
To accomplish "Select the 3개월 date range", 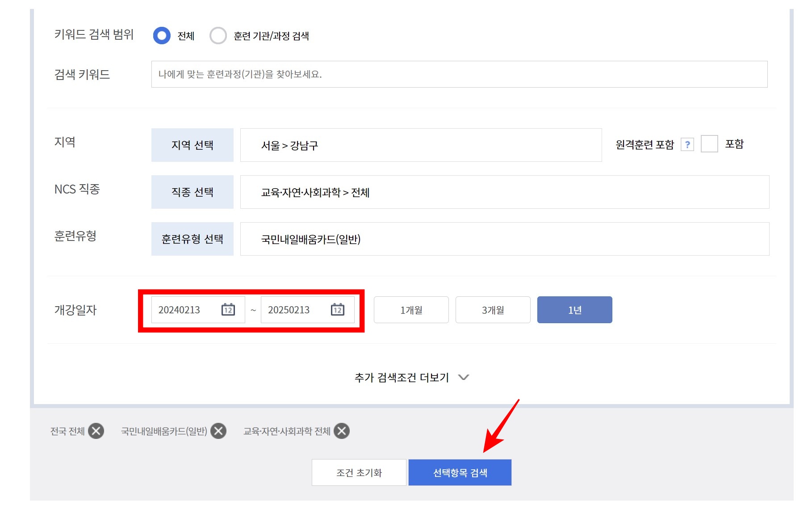I will pos(493,310).
